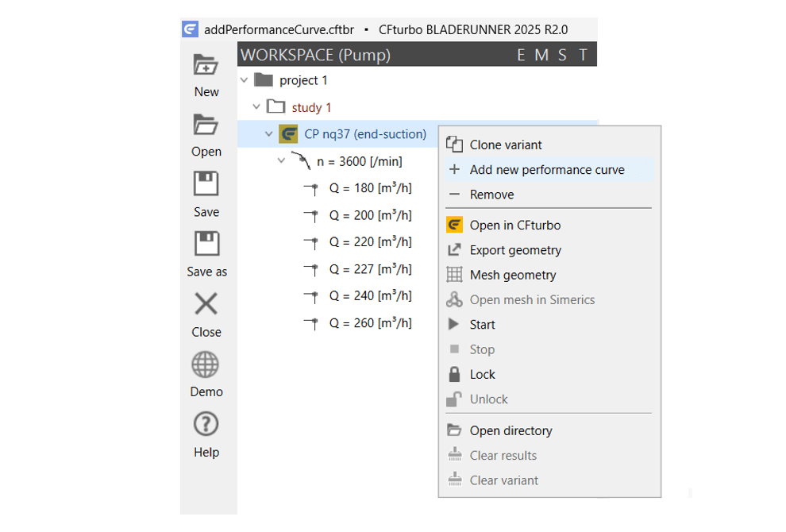Click the Mesh geometry grid icon
The image size is (786, 532).
[x=454, y=275]
